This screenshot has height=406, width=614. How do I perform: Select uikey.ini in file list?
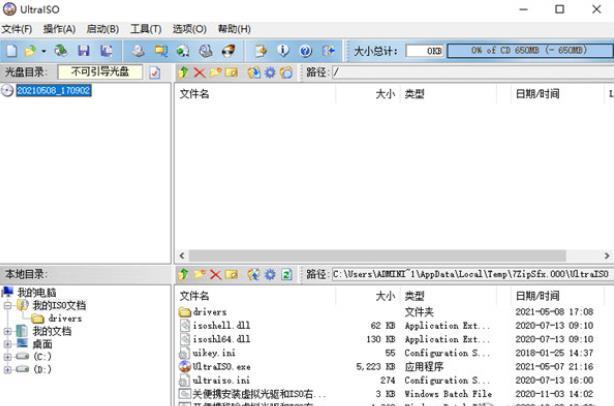pyautogui.click(x=214, y=353)
